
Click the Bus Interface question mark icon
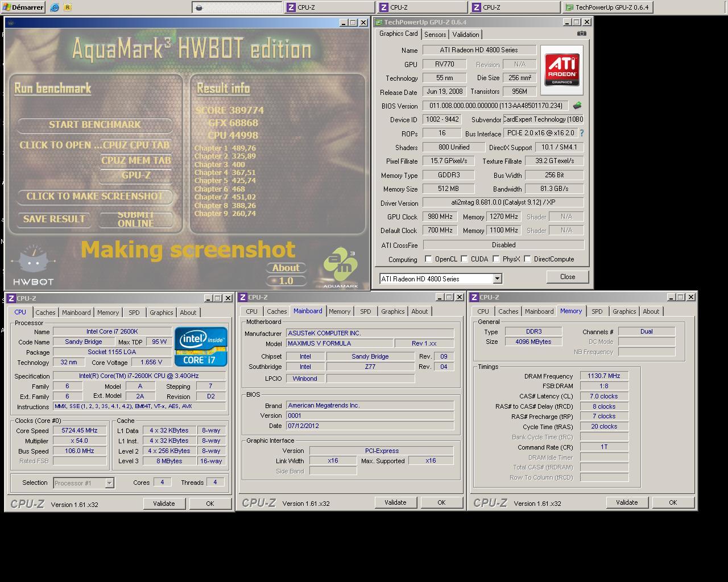[581, 133]
